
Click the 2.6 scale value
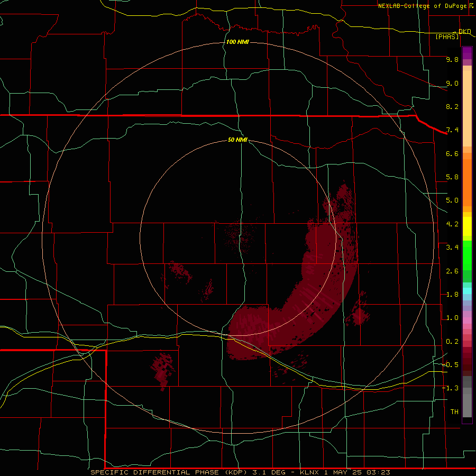point(452,271)
